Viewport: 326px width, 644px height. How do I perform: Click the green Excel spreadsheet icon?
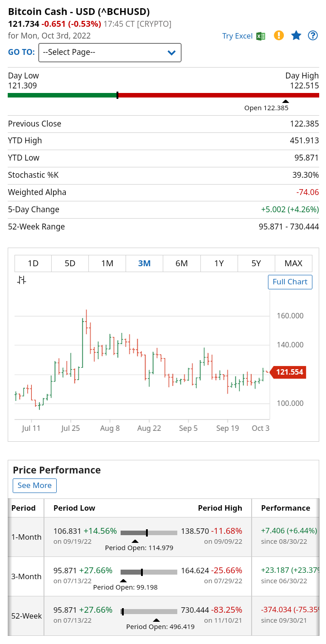261,36
